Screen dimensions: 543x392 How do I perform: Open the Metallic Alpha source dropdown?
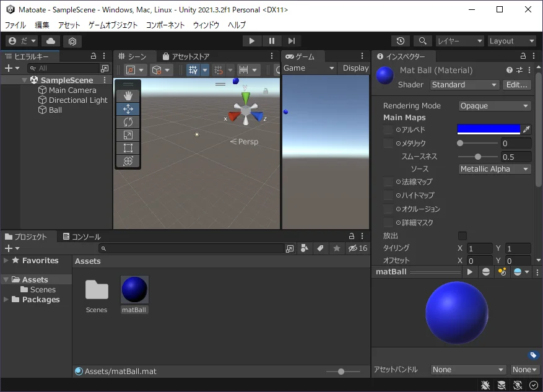[x=494, y=169]
